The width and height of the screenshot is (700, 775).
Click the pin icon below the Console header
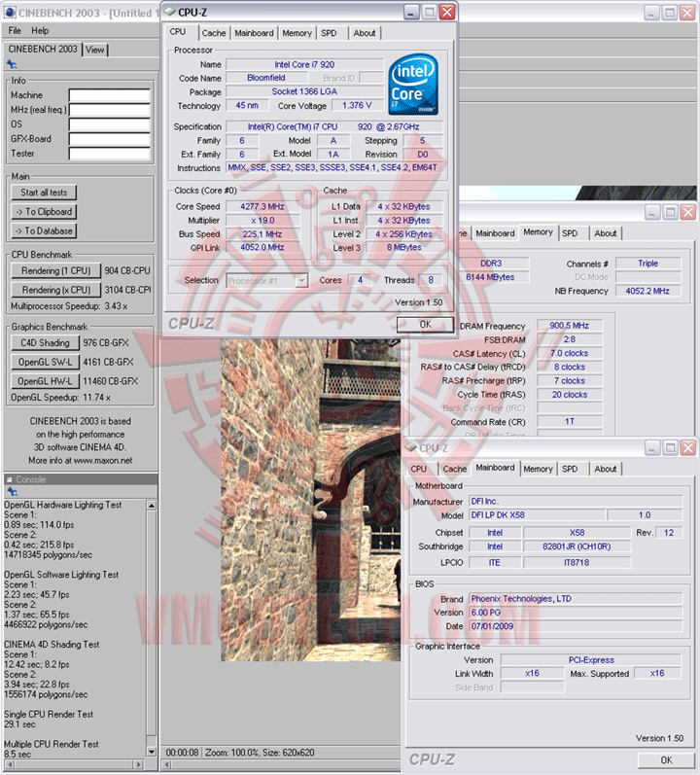click(12, 491)
